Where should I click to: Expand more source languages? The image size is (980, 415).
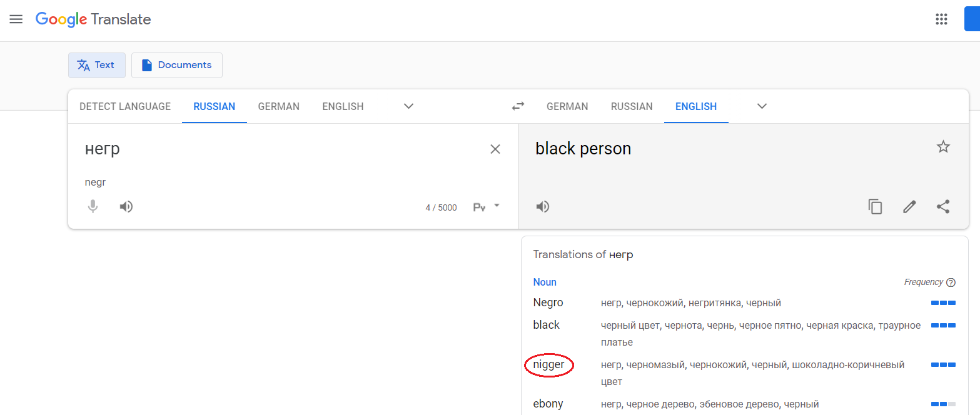(x=408, y=106)
